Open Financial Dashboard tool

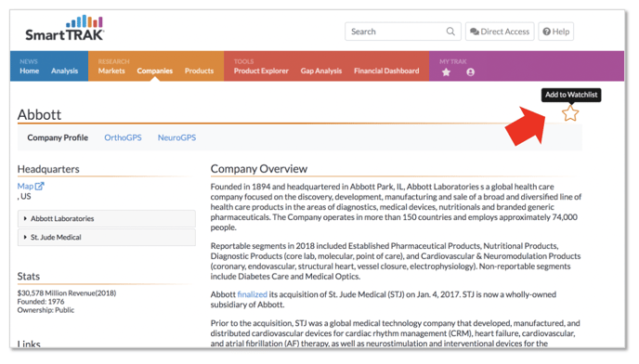click(x=386, y=71)
